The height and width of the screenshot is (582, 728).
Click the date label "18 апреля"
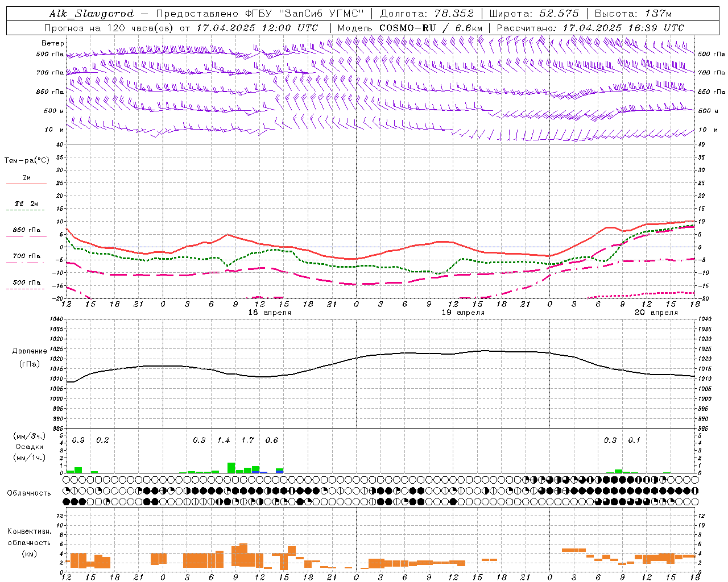pos(270,313)
